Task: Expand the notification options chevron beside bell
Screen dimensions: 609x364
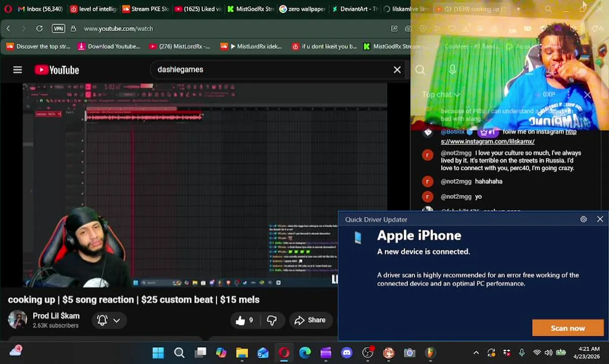Action: pos(116,321)
